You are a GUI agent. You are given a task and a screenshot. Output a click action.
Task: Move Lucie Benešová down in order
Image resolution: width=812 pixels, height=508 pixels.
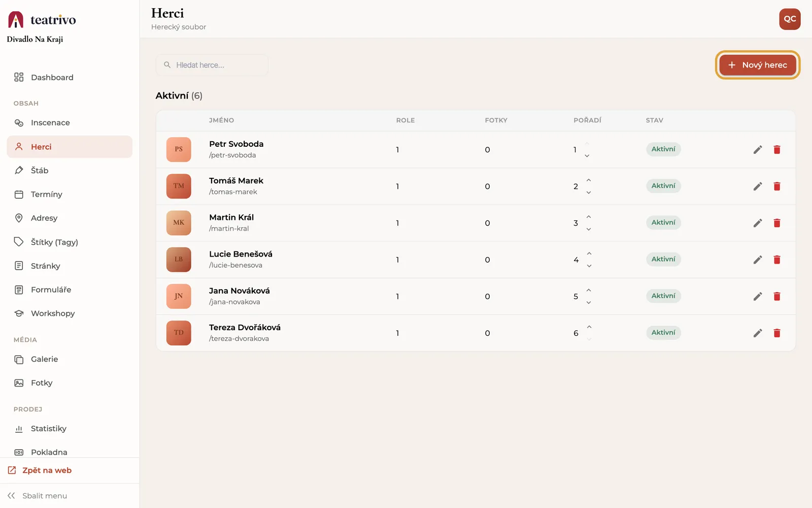pos(589,266)
